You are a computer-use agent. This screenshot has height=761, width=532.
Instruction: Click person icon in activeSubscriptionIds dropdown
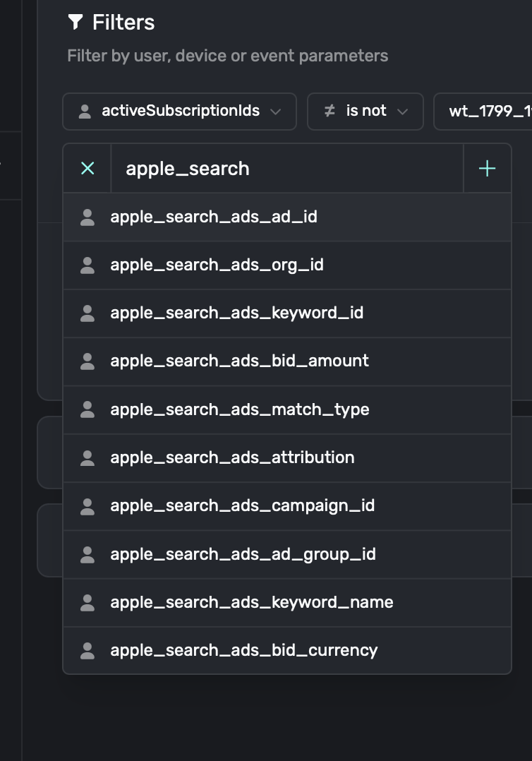85,112
